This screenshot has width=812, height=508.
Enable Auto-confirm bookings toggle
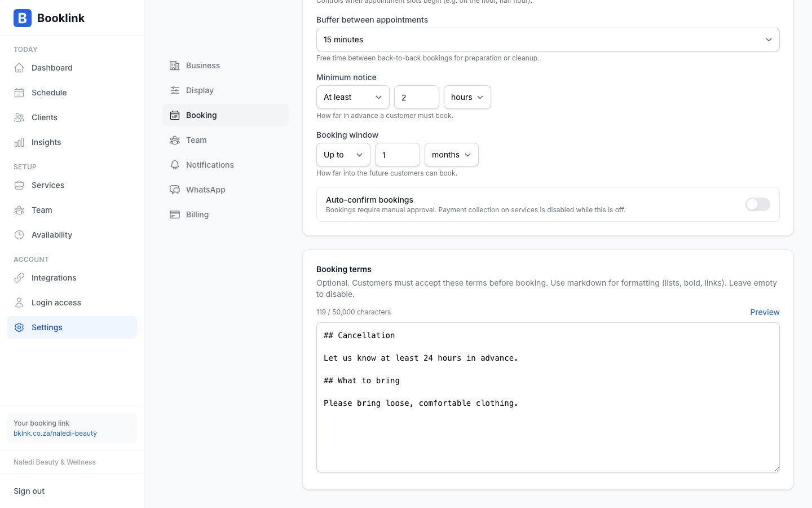[757, 204]
